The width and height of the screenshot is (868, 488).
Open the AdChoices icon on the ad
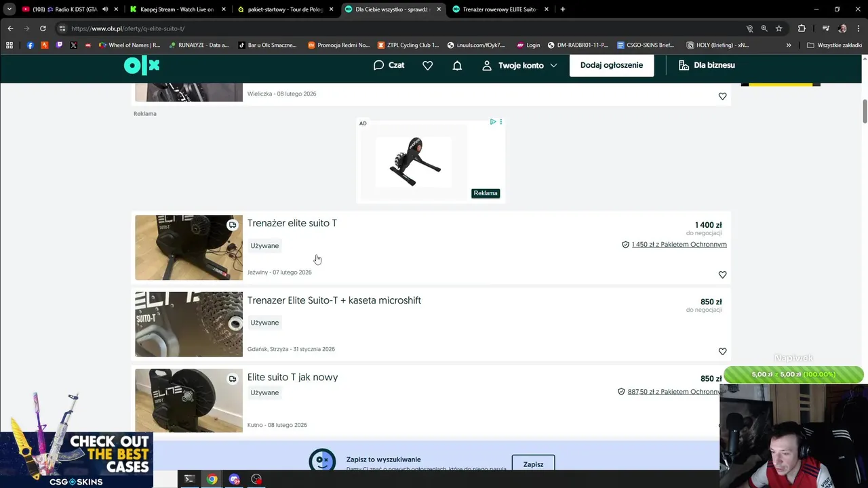pos(493,122)
